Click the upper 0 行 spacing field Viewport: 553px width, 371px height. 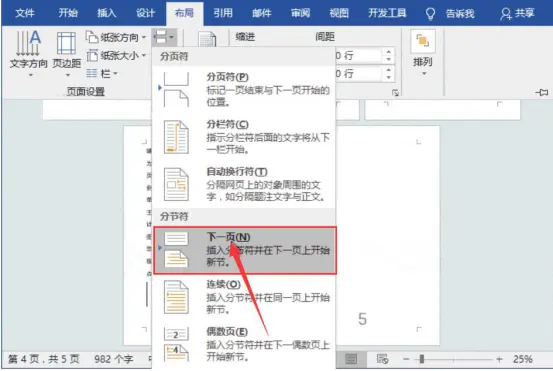[358, 55]
